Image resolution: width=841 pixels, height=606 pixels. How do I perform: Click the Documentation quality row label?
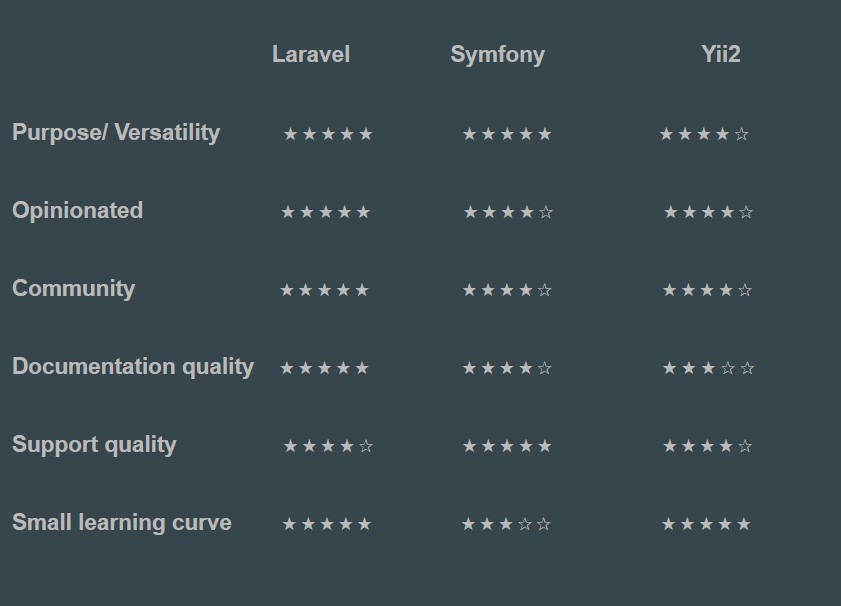coord(133,366)
